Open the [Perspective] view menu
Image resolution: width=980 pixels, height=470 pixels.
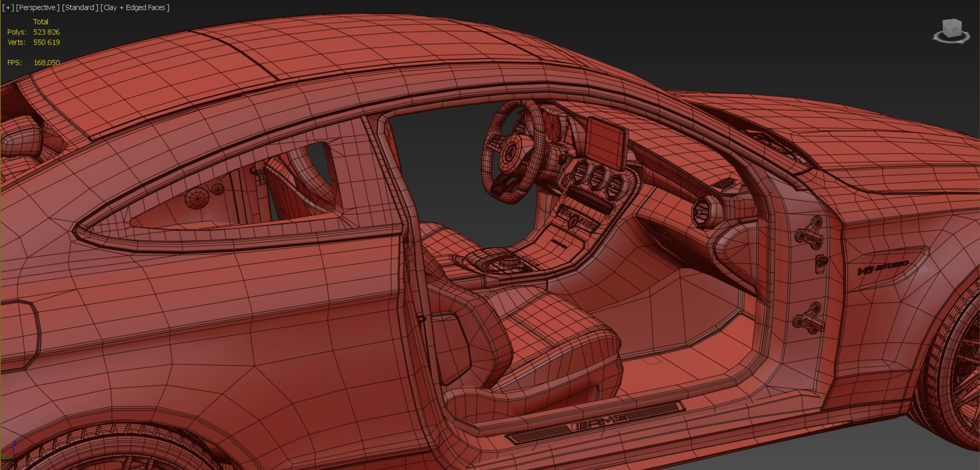[x=37, y=7]
